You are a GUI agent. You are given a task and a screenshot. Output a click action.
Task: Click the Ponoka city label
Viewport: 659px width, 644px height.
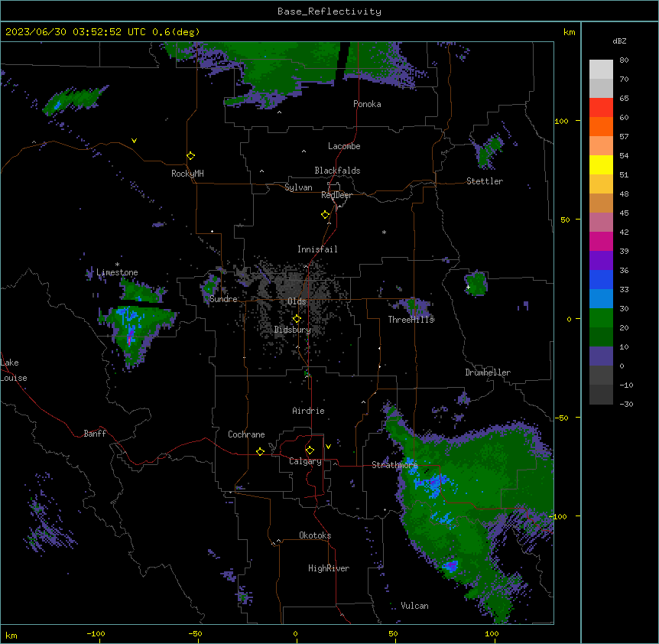coord(367,104)
